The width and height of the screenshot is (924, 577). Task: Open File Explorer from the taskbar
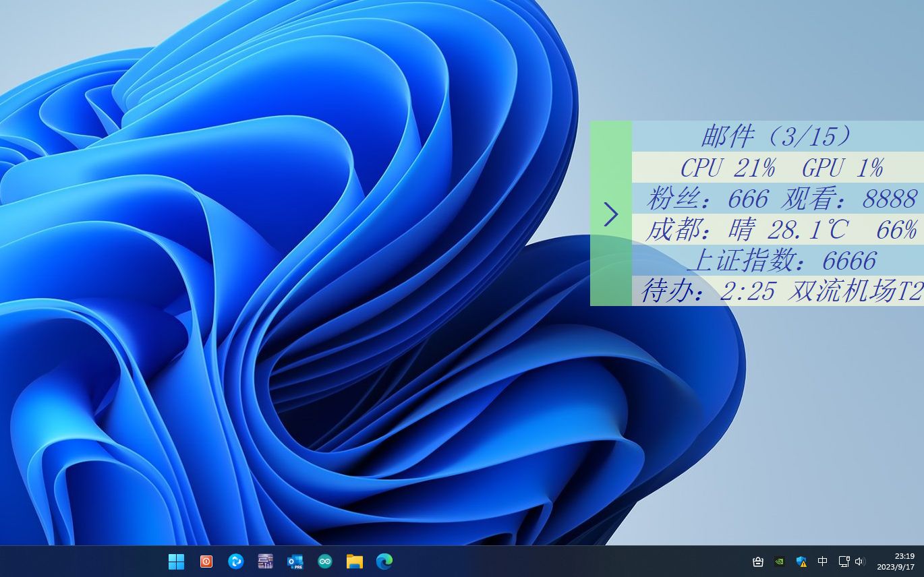point(354,561)
